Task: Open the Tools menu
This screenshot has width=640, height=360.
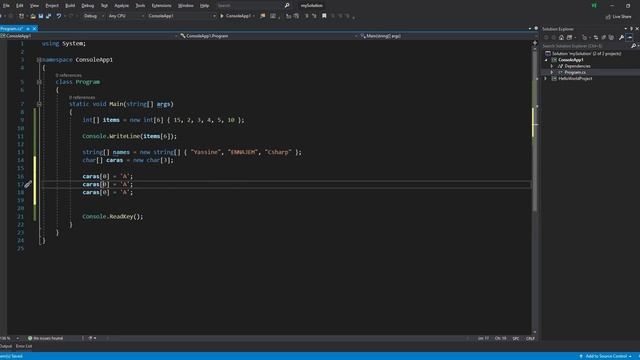Action: coord(140,6)
